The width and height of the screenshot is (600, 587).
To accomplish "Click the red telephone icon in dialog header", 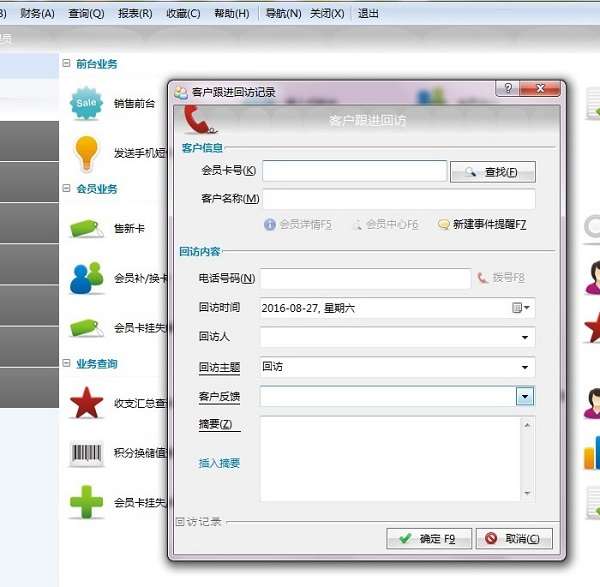I will pos(197,119).
